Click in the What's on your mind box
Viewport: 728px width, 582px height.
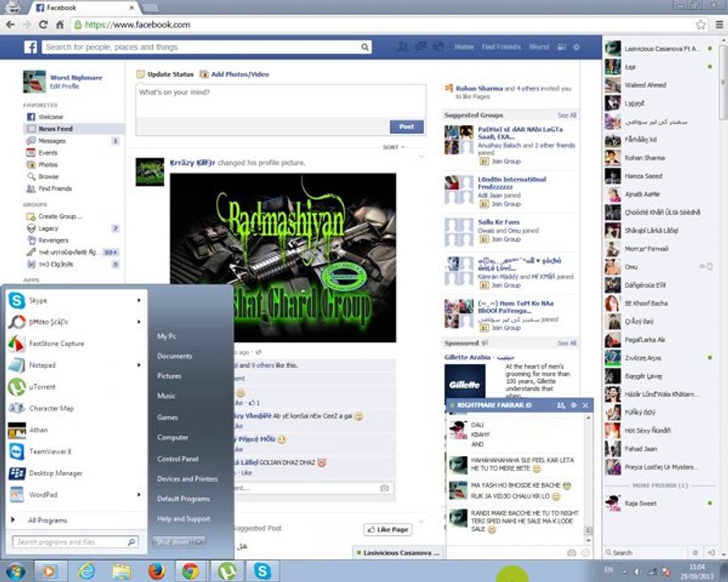tap(281, 101)
